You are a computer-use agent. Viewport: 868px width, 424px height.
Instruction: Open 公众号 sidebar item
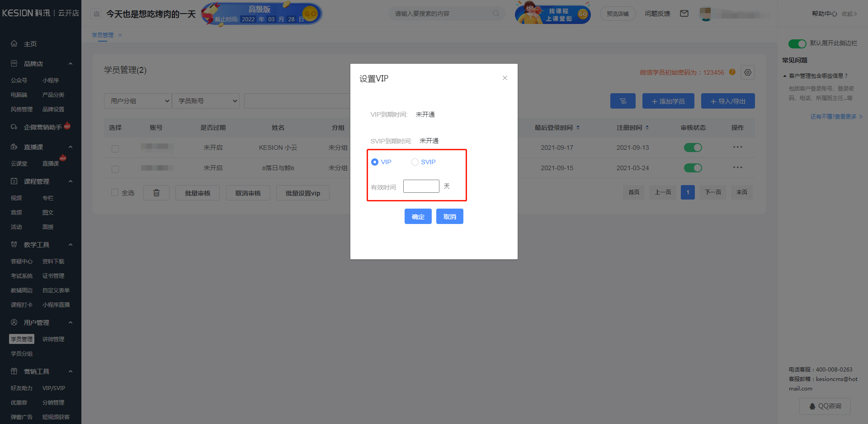coord(19,80)
